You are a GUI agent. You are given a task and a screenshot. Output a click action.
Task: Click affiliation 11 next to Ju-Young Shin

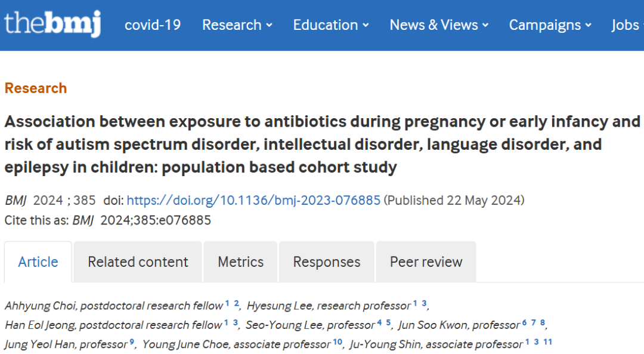(x=548, y=341)
